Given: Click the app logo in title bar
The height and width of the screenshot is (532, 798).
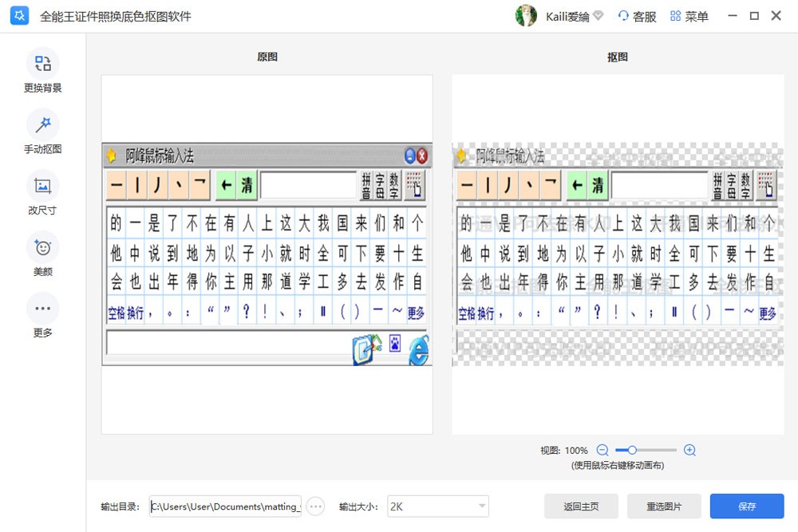Looking at the screenshot, I should (x=20, y=16).
